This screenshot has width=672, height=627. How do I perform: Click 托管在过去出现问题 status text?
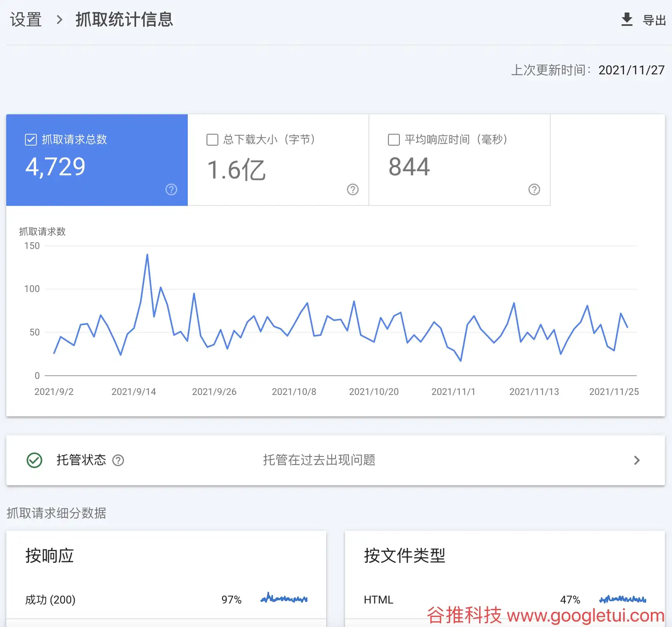(x=319, y=460)
